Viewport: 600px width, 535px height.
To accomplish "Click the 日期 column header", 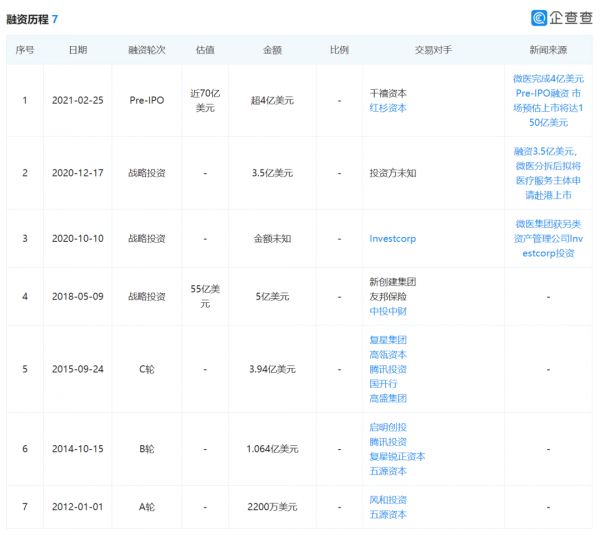I will point(77,49).
